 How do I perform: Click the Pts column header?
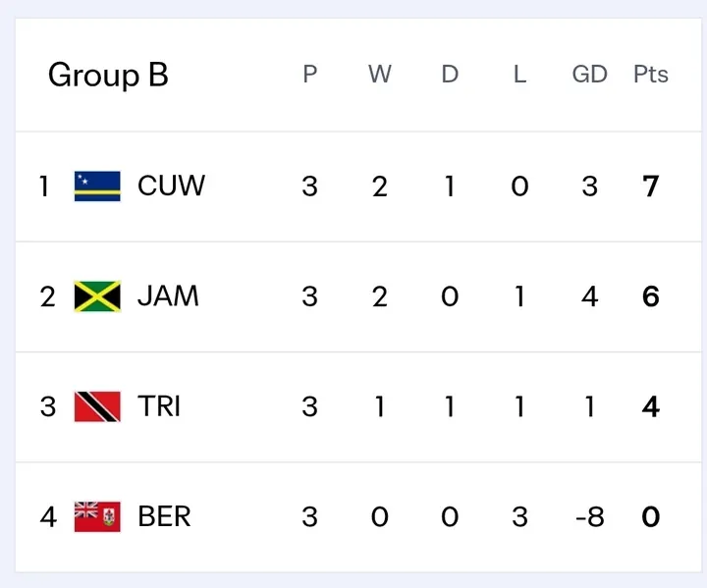coord(650,75)
